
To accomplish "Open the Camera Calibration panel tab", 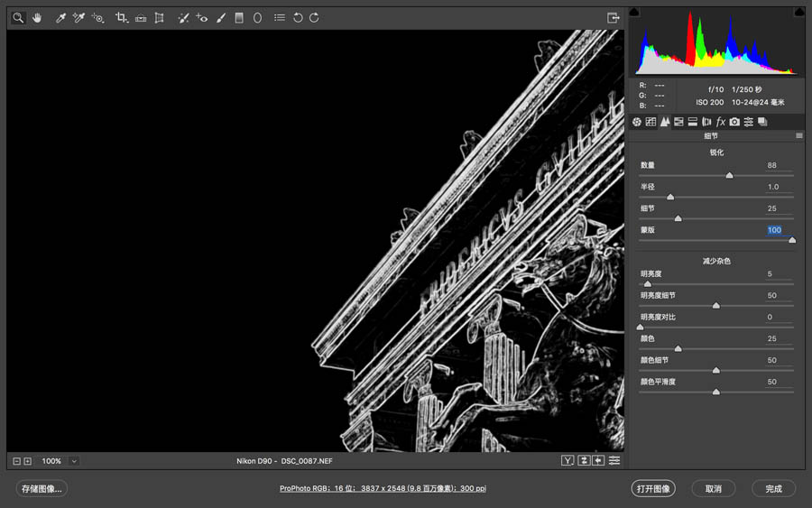I will point(734,122).
